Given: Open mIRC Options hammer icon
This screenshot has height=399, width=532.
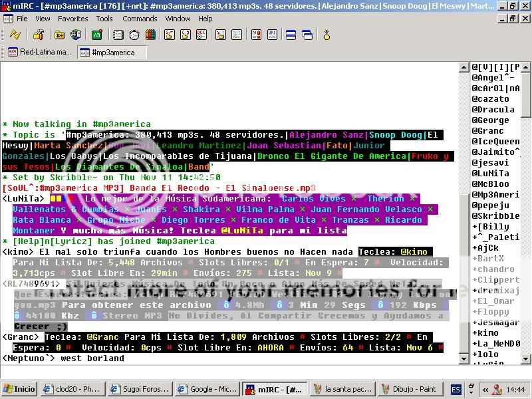Looking at the screenshot, I should coord(39,35).
